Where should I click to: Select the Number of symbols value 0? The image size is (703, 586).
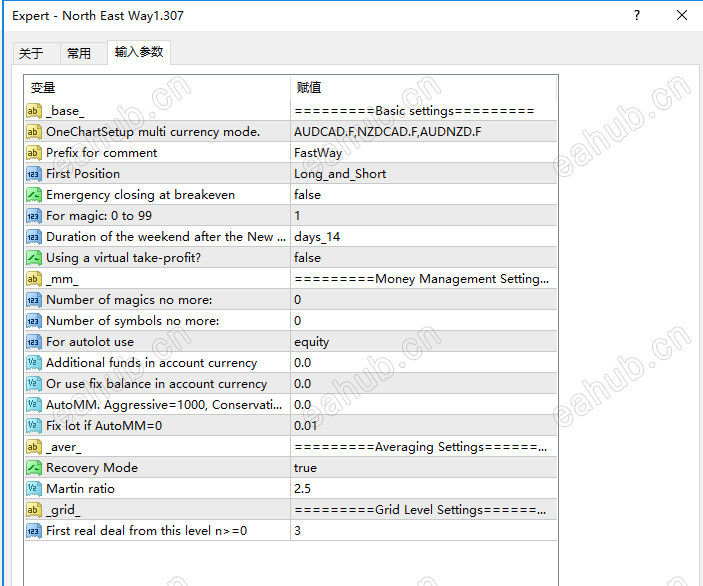click(424, 321)
